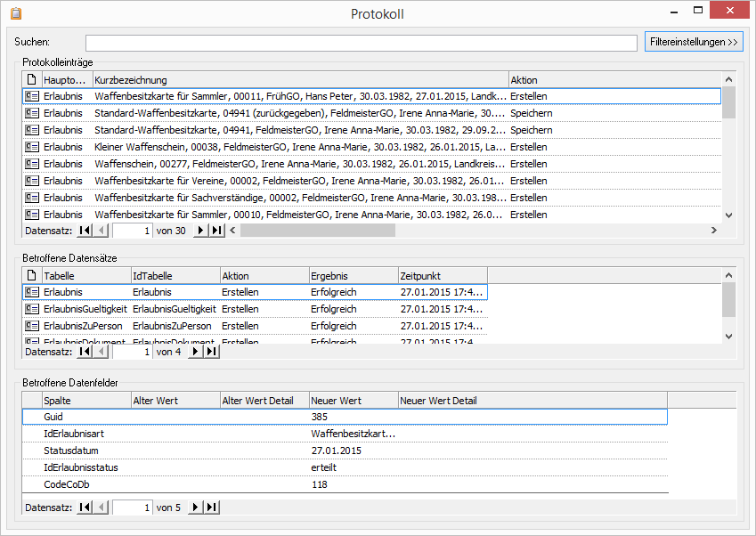Screen dimensions: 756x536
Task: Go to last record in Protokolleinträge navigator
Action: [x=216, y=230]
